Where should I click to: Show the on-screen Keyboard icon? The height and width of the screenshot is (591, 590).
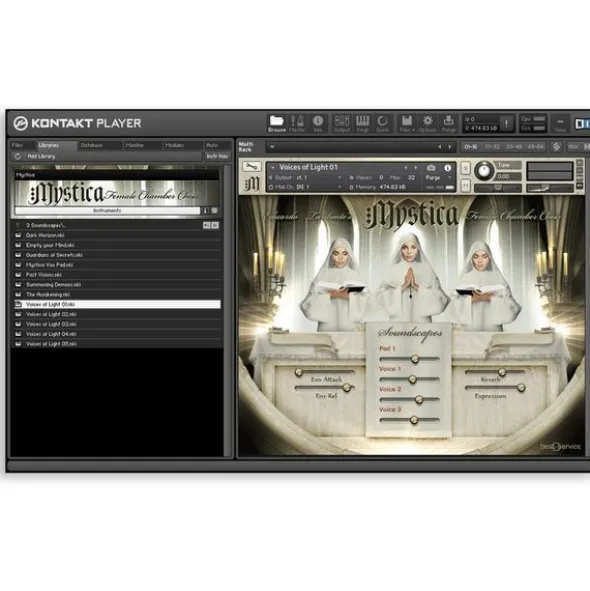pyautogui.click(x=362, y=123)
